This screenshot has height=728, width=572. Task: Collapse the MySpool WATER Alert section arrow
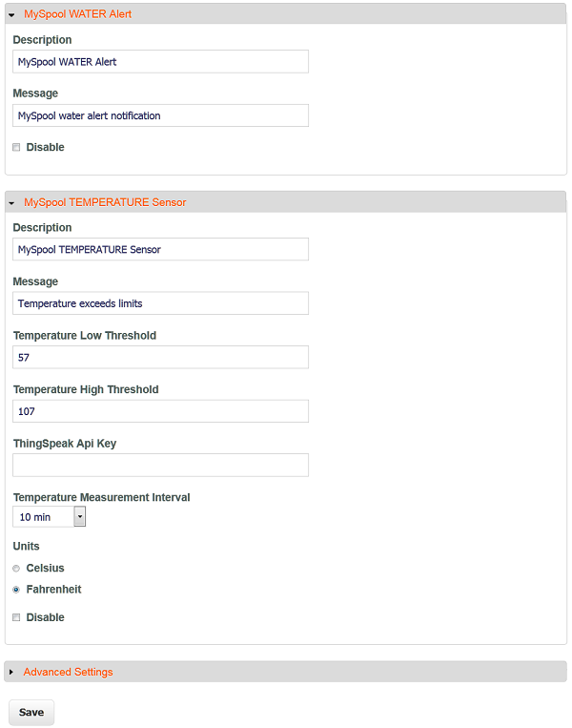click(11, 15)
